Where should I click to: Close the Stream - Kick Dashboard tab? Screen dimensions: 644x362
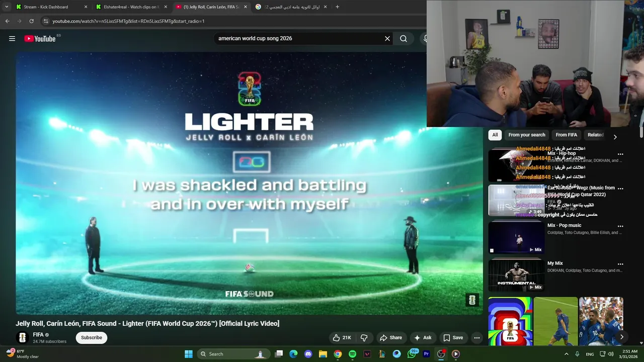[x=86, y=7]
